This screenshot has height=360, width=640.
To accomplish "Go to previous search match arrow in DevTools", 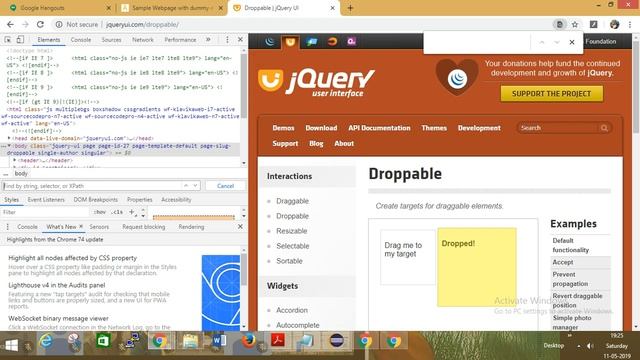I will coord(186,186).
